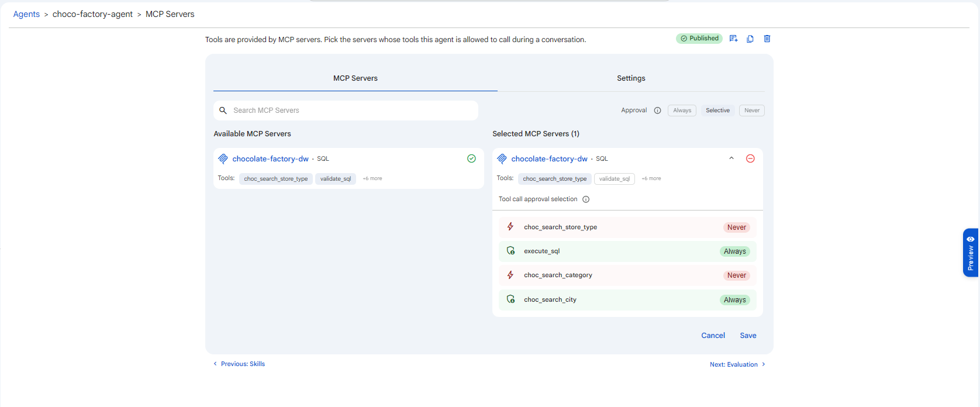
Task: Open the Preview side panel
Action: point(971,253)
